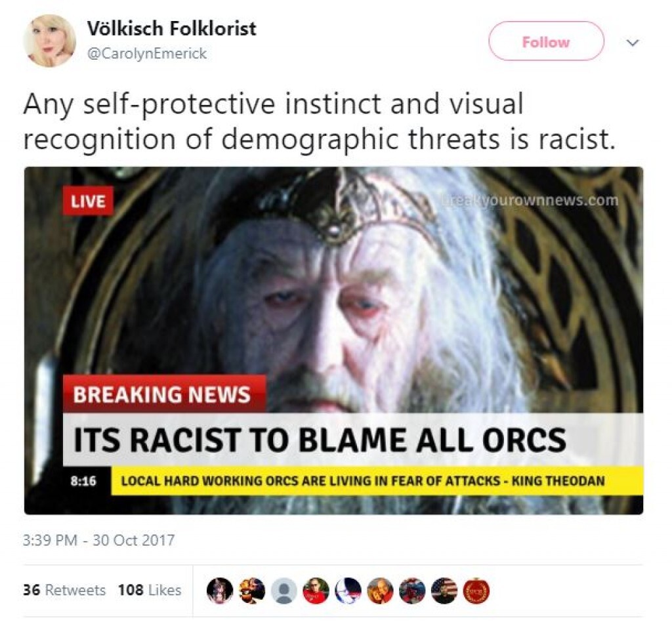The height and width of the screenshot is (624, 672).
Task: Open the fifth liker avatar
Action: (348, 591)
